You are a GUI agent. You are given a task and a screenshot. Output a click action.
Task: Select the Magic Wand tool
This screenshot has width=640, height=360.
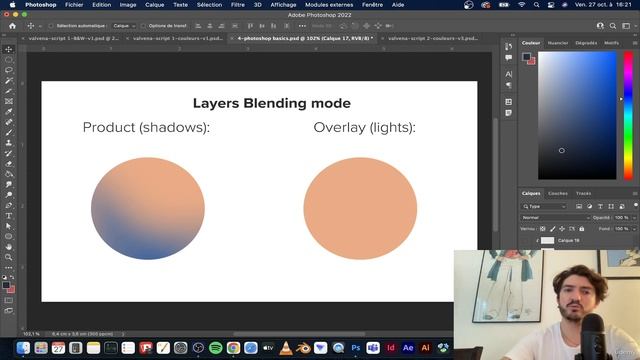coord(9,80)
